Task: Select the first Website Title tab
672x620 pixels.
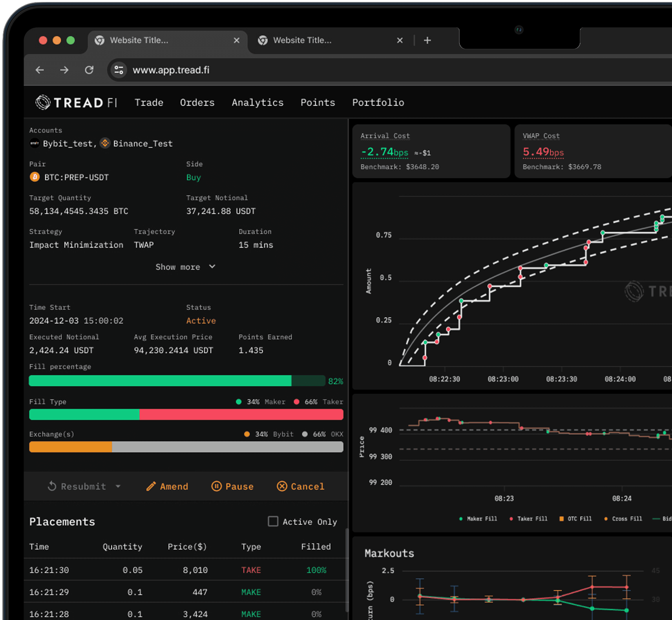Action: [x=168, y=41]
